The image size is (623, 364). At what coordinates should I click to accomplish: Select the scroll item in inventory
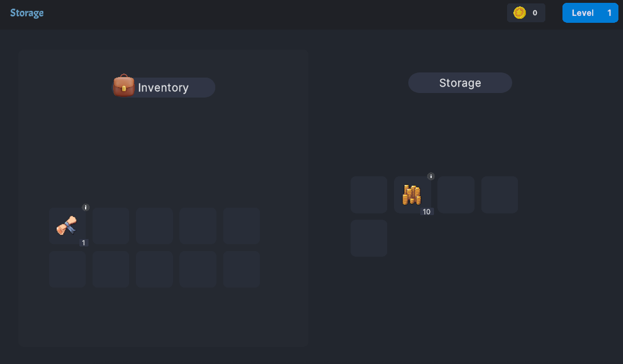[67, 225]
